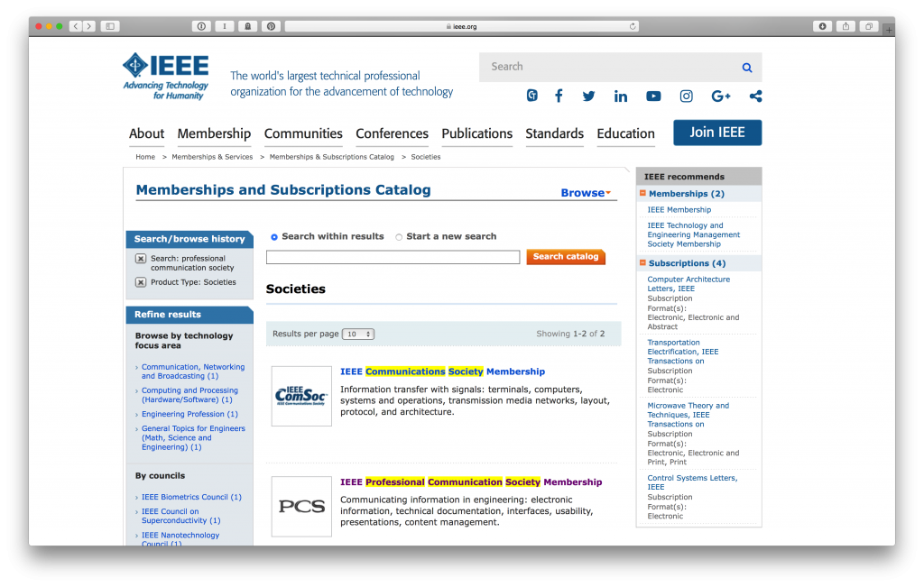
Task: Open Control Systems Letters link
Action: 692,482
